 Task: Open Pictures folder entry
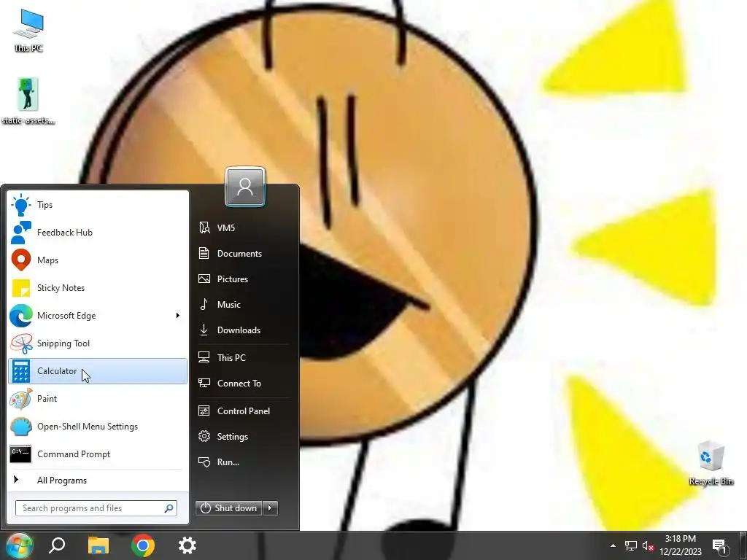242,279
